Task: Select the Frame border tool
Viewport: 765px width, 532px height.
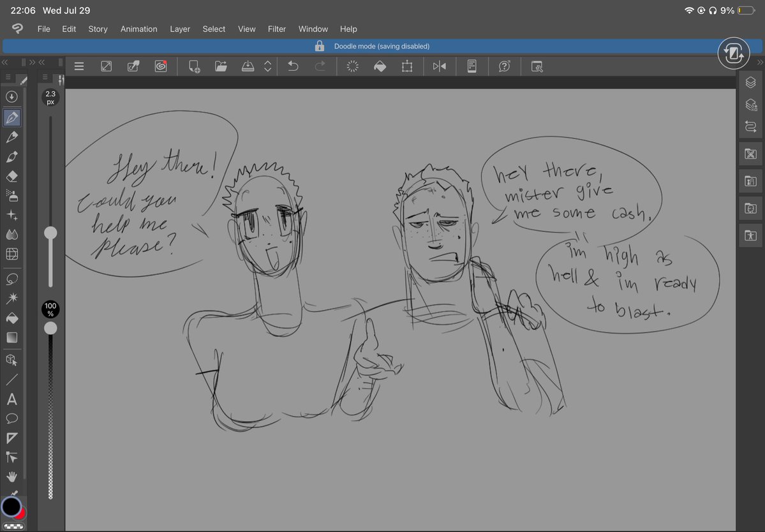Action: tap(11, 438)
